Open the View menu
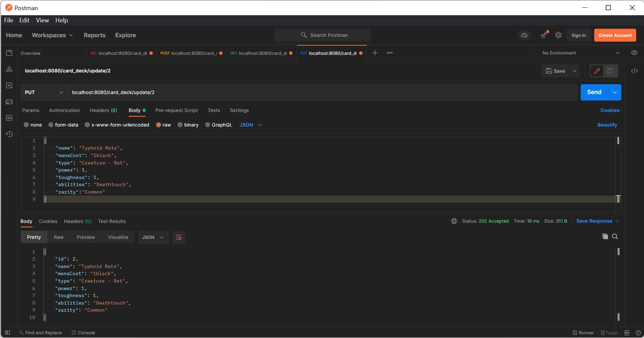 click(x=42, y=20)
